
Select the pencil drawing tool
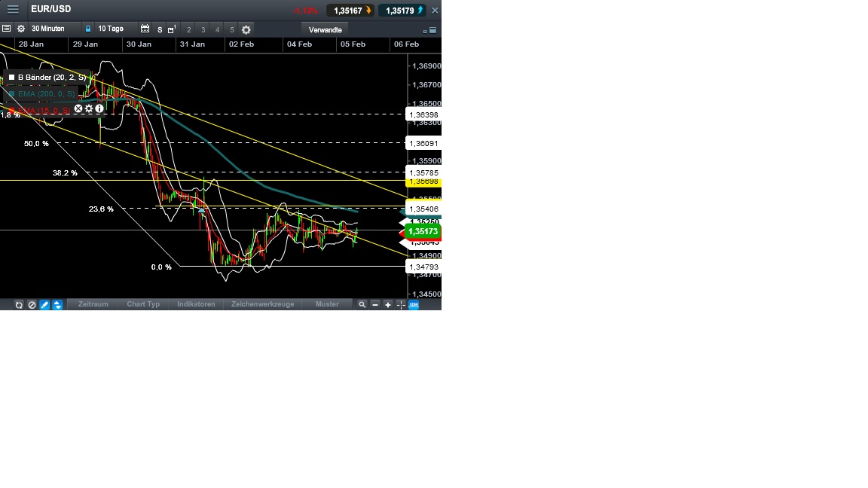coord(44,304)
